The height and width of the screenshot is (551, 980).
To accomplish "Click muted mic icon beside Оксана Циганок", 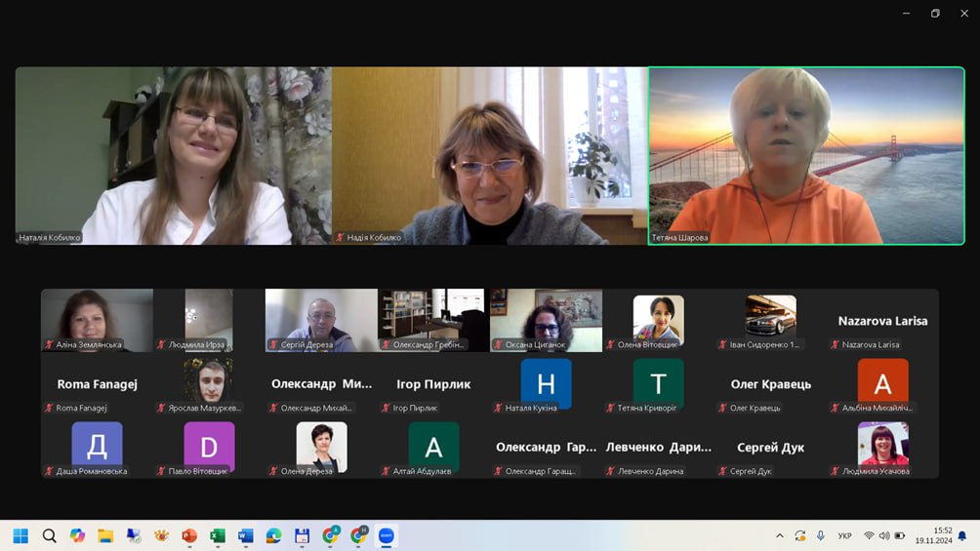I will pos(498,344).
